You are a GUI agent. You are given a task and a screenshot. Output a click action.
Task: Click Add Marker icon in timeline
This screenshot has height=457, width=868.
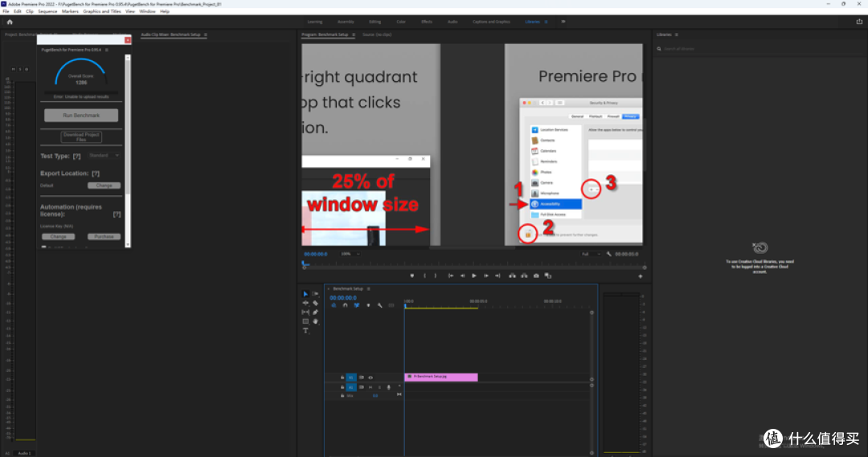coord(368,305)
